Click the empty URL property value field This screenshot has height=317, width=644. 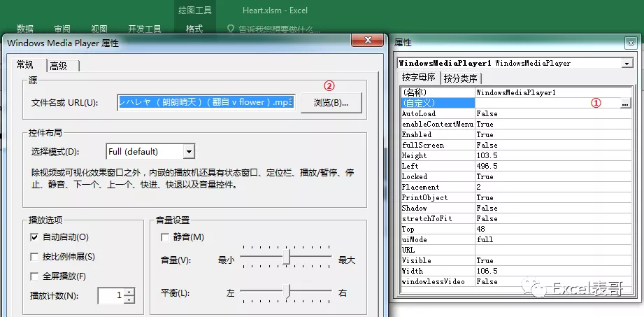pyautogui.click(x=553, y=250)
